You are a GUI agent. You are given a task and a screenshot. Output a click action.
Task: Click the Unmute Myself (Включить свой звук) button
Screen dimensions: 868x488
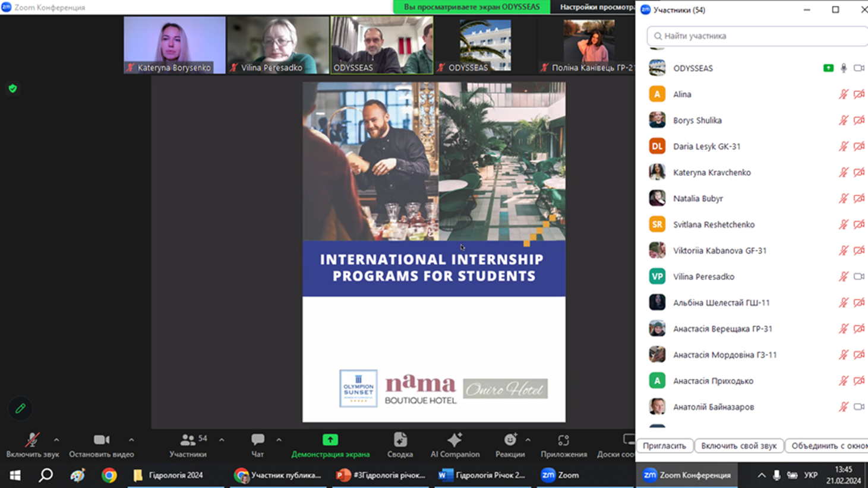pyautogui.click(x=738, y=446)
